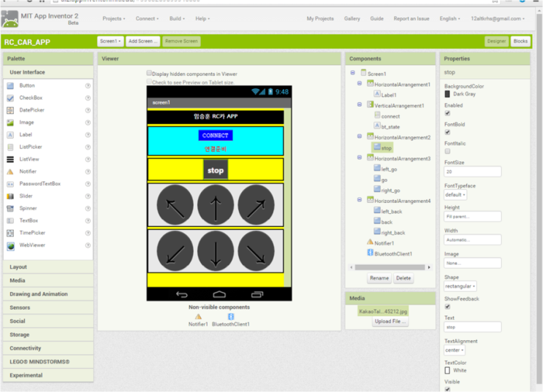
Task: Click the Components panel horizontal scrollbar
Action: (390, 267)
